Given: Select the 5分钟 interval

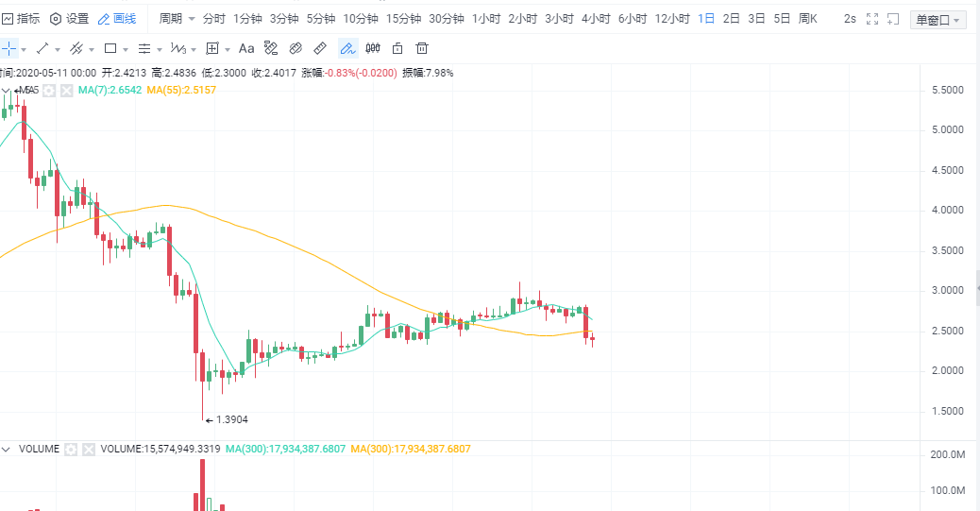Looking at the screenshot, I should (321, 19).
